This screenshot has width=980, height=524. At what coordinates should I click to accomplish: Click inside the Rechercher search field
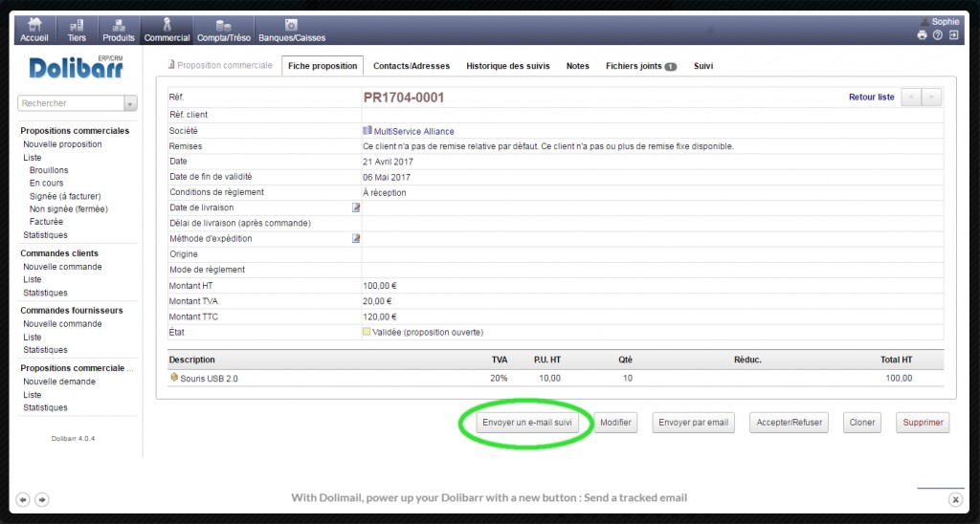click(x=70, y=103)
